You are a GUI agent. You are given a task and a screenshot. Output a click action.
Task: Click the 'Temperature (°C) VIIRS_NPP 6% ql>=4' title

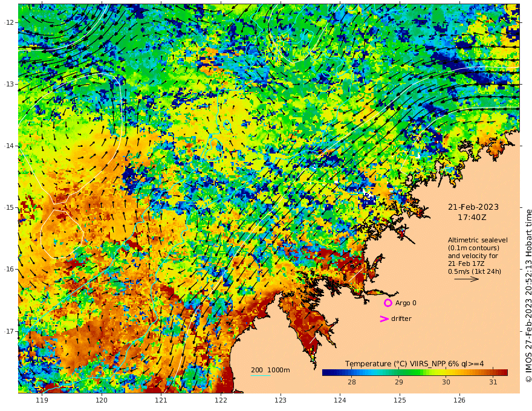tap(414, 364)
